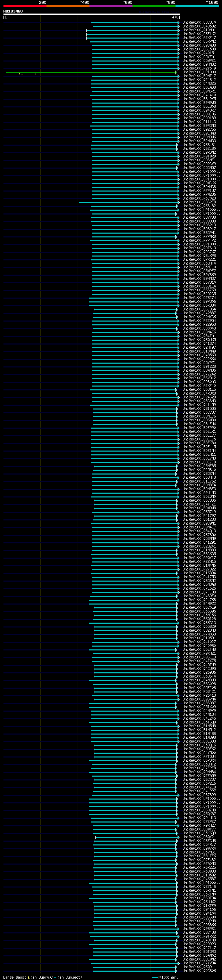Select the UniRef100_B0EAG8 entry

click(x=199, y=88)
